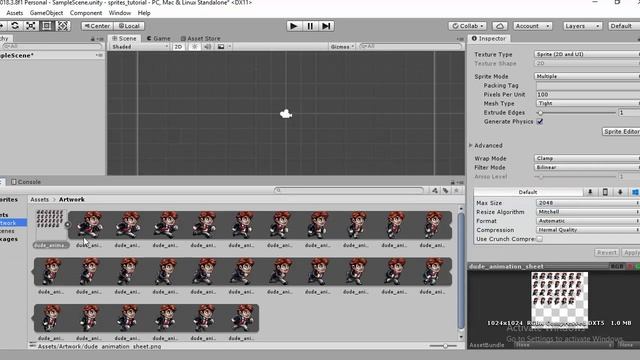
Task: Open SampleScene options menu in Hierarchy
Action: [99, 55]
